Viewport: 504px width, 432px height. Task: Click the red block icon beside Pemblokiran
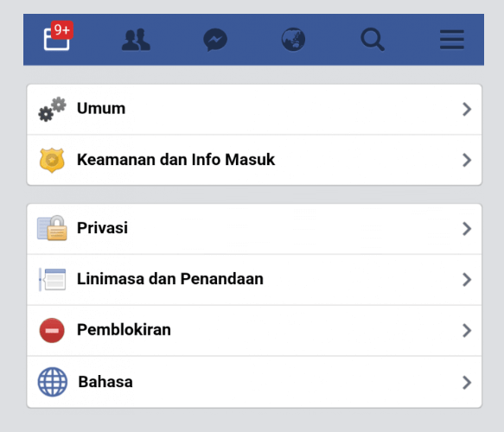point(52,330)
